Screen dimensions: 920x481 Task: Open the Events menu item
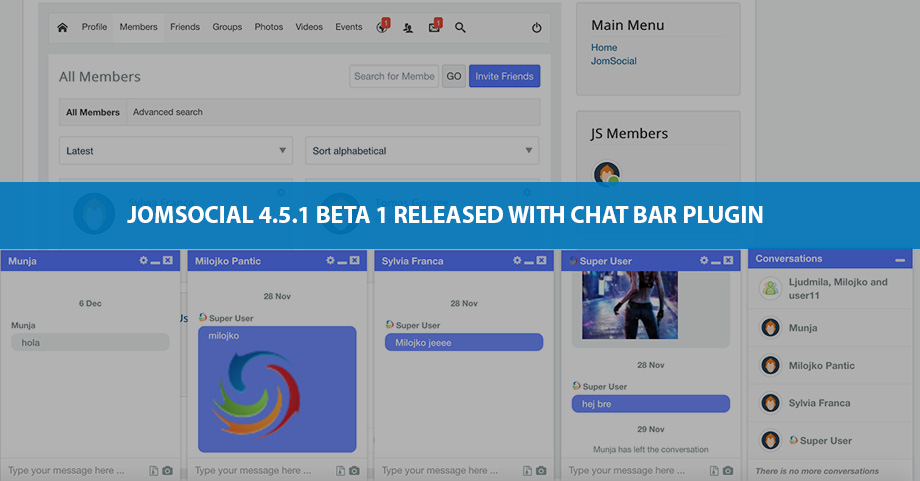(x=349, y=27)
